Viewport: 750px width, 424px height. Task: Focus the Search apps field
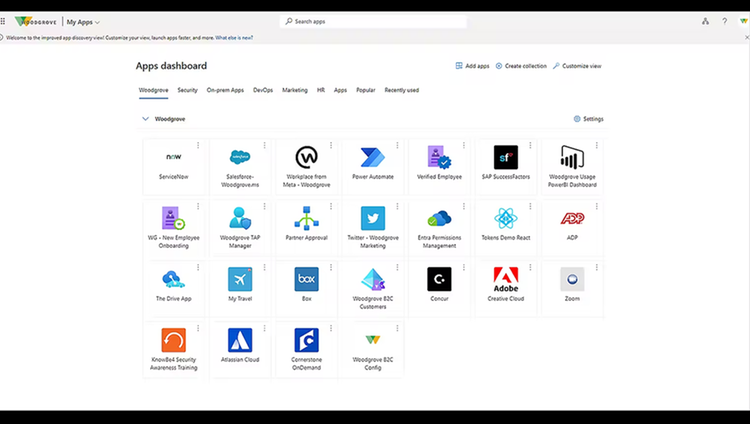373,22
